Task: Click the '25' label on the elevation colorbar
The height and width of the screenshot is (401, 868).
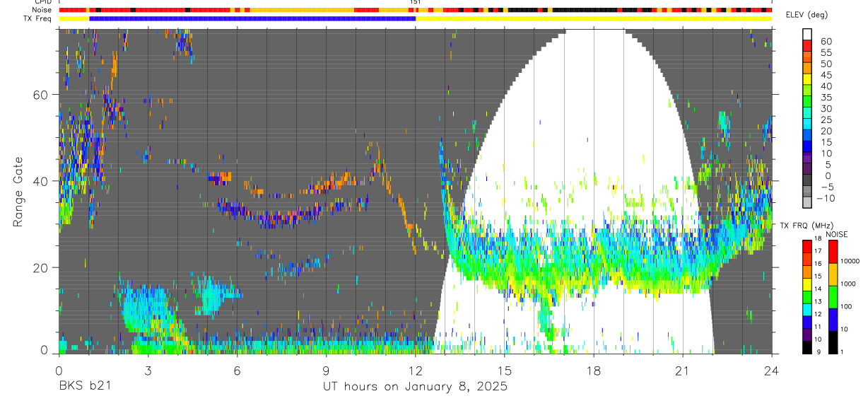Action: point(826,120)
